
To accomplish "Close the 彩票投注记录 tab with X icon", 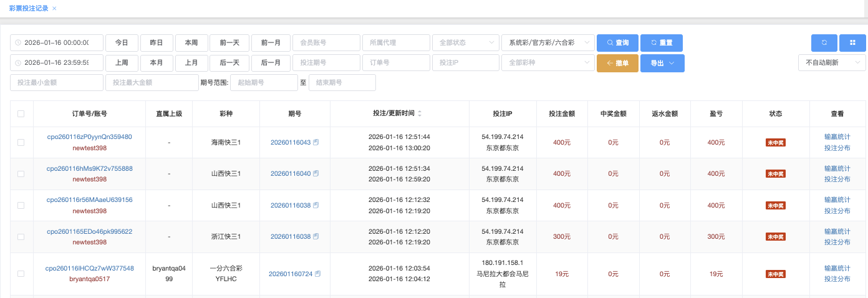I will 54,9.
